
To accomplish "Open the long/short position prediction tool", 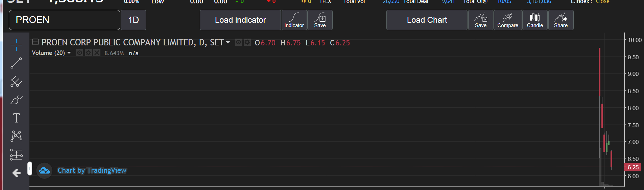I will click(16, 155).
